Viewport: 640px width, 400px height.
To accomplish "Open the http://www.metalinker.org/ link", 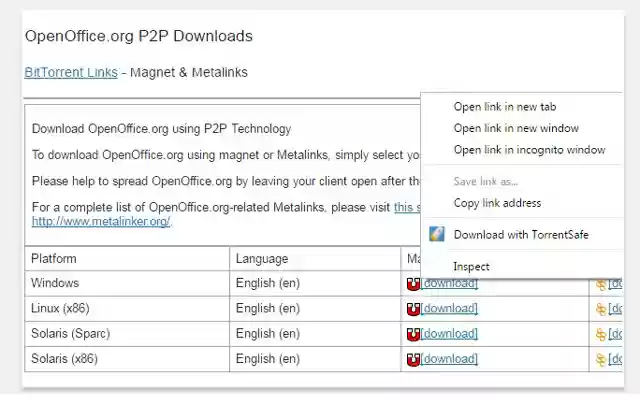I will (101, 221).
